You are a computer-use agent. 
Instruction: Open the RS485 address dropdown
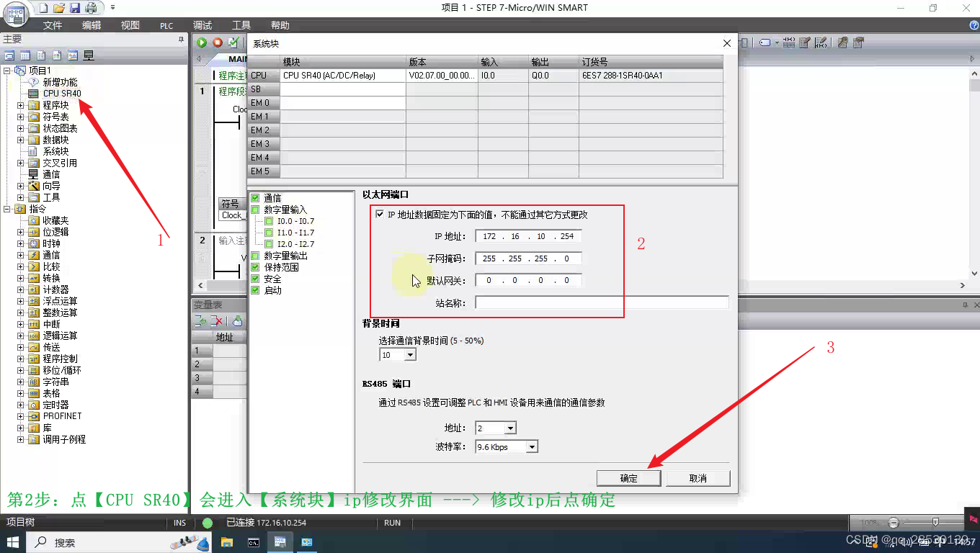[510, 428]
